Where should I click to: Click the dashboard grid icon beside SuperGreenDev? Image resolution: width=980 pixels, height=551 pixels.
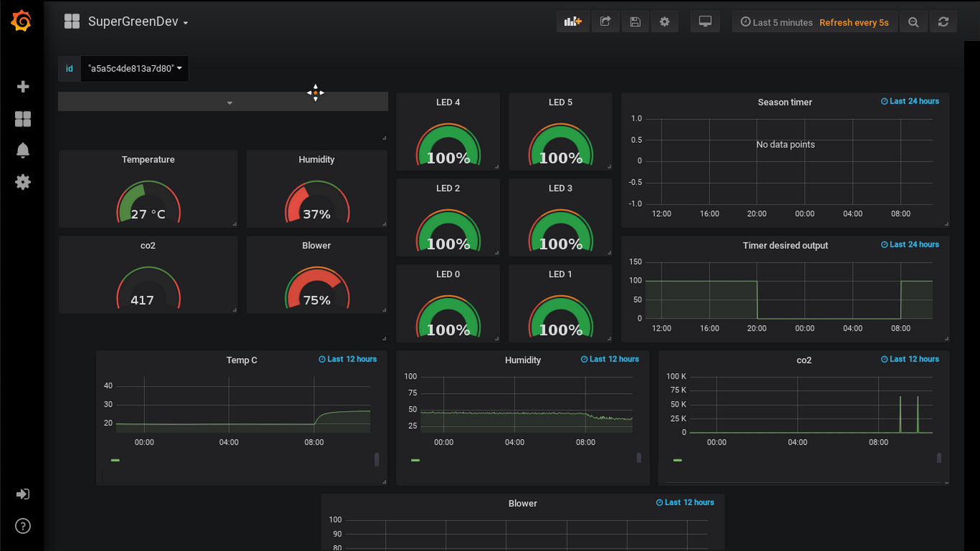[72, 22]
